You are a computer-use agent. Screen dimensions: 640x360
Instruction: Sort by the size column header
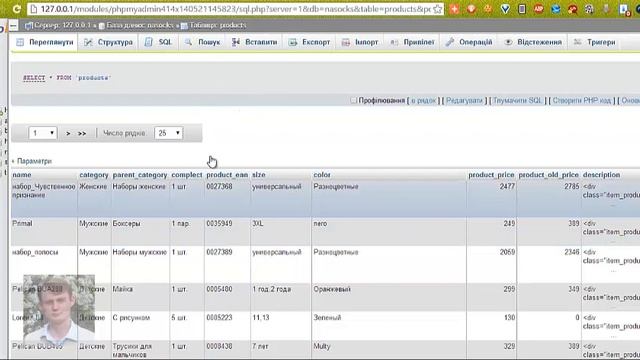click(259, 175)
